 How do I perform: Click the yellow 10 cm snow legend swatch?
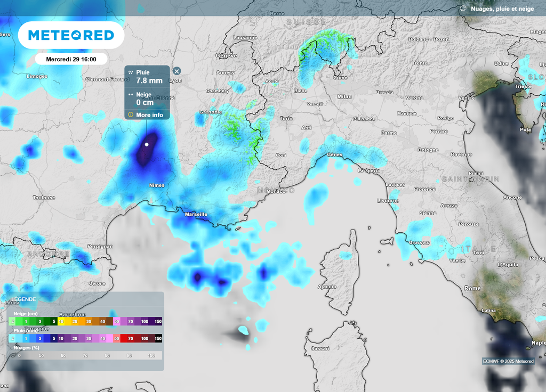click(61, 322)
